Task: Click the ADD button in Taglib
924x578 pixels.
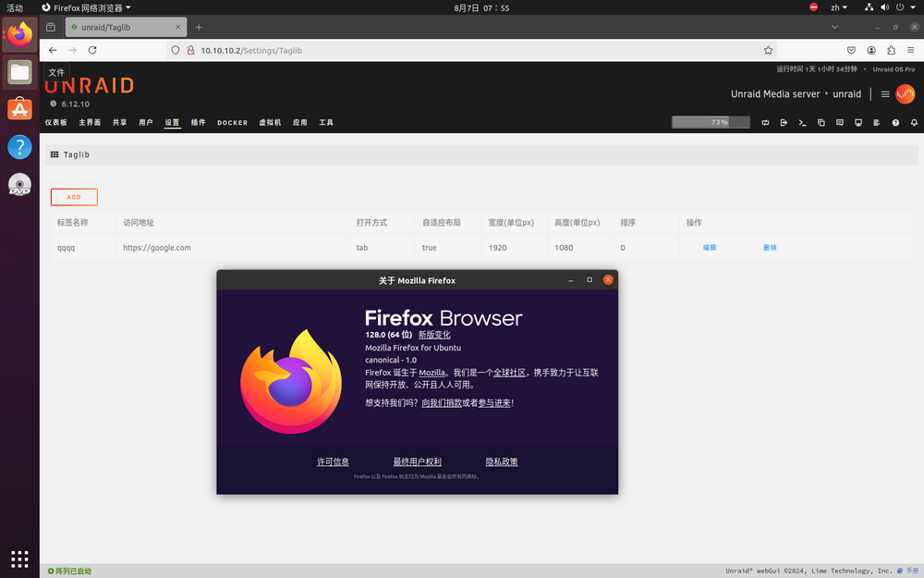Action: pos(74,197)
